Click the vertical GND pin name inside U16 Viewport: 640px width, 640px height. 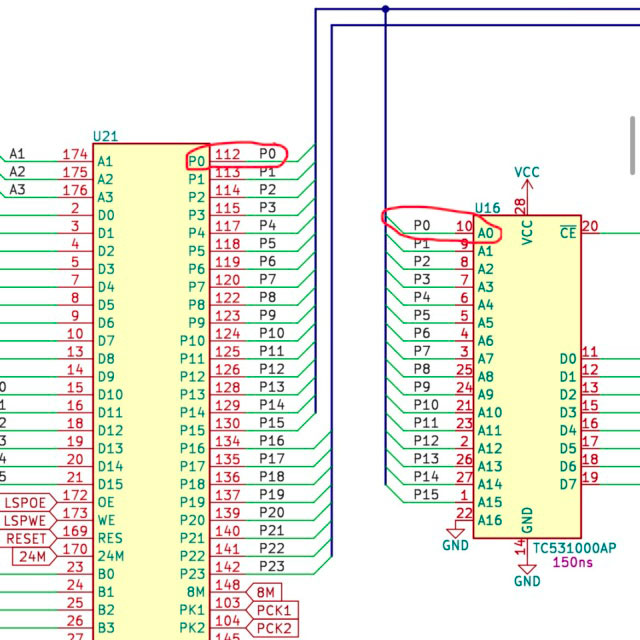tap(527, 520)
